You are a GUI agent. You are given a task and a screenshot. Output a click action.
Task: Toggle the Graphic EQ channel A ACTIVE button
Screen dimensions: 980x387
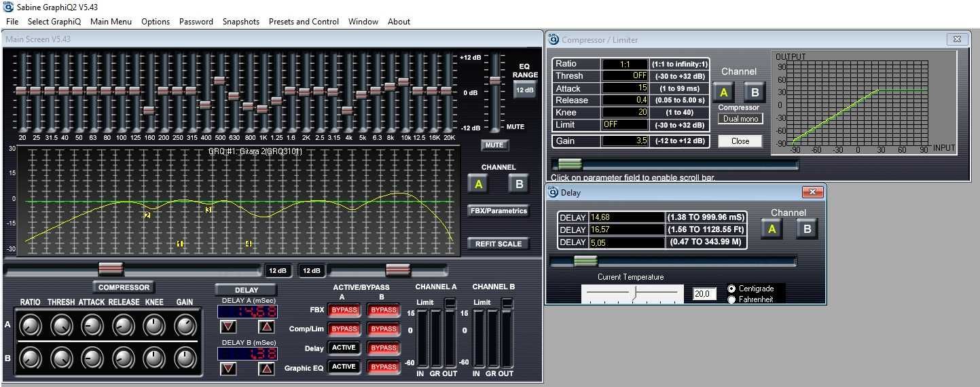[345, 367]
